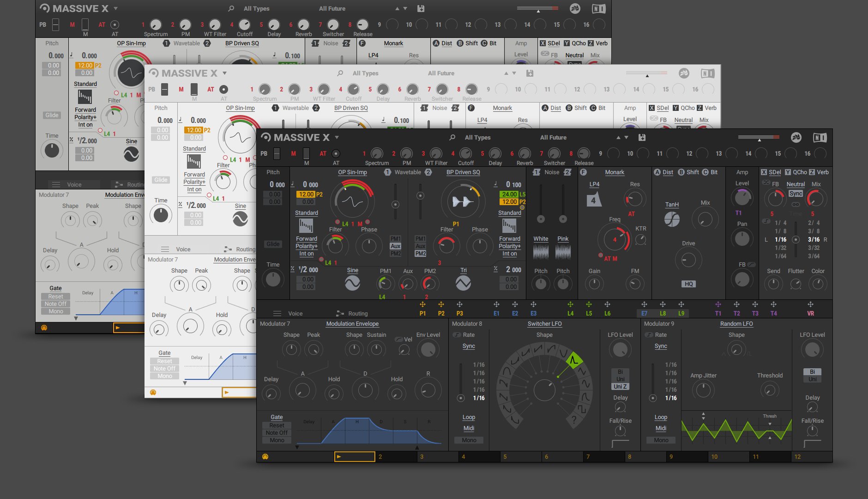The height and width of the screenshot is (499, 868).
Task: Click the TanH distortion shape icon
Action: (x=672, y=219)
